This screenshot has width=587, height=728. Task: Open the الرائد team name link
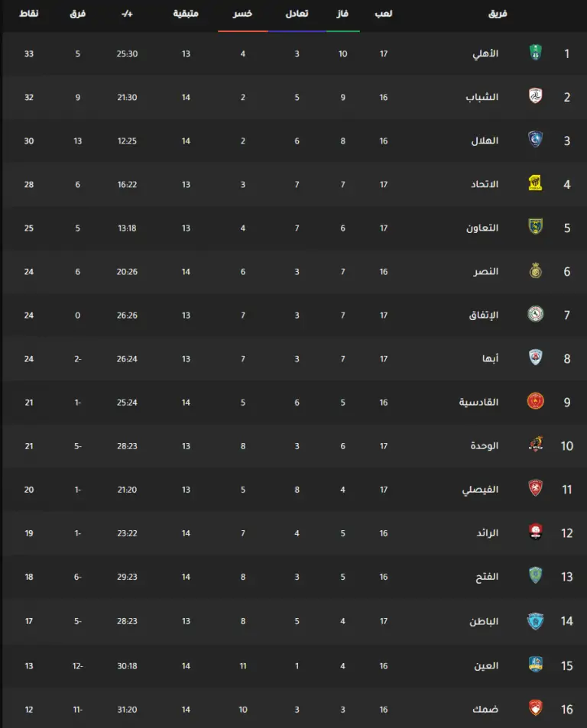pos(488,533)
